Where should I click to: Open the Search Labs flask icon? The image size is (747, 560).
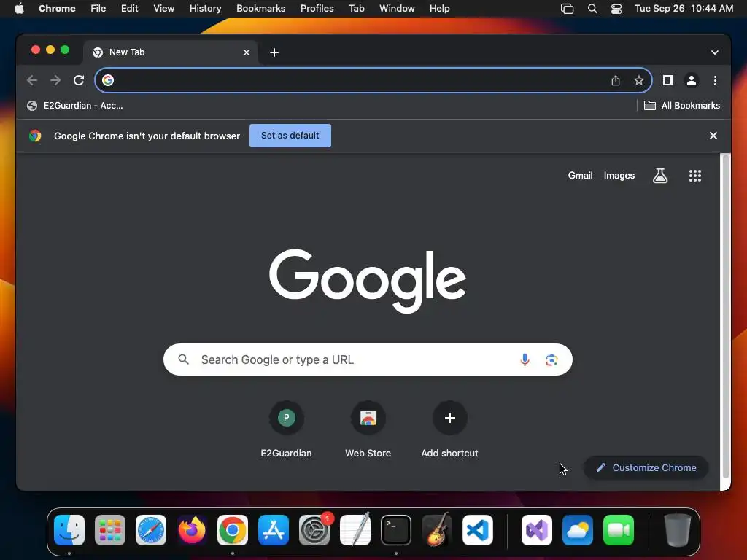point(659,176)
